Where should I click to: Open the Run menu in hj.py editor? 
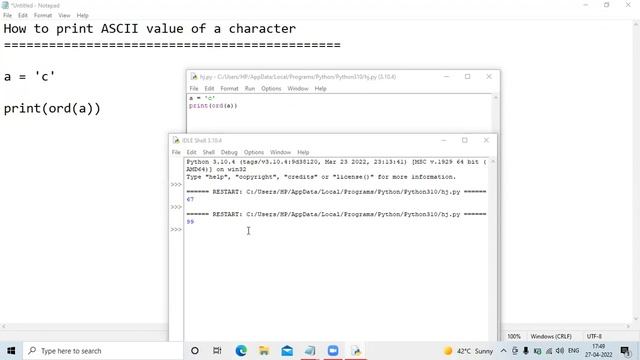pos(249,89)
